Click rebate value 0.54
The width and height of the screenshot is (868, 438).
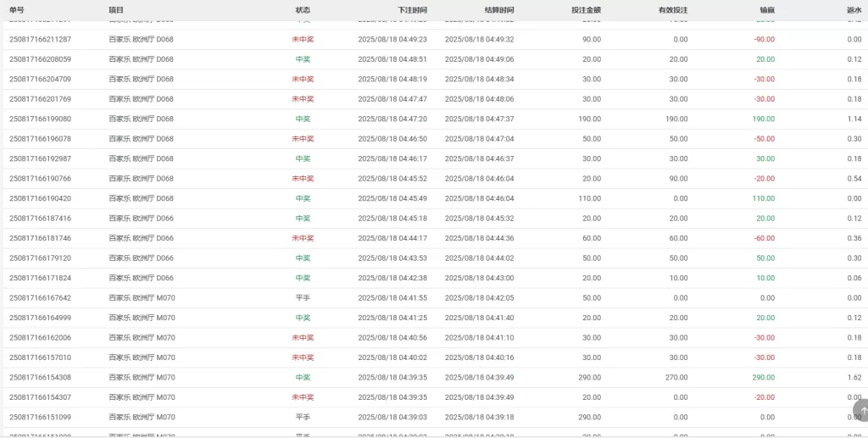854,179
